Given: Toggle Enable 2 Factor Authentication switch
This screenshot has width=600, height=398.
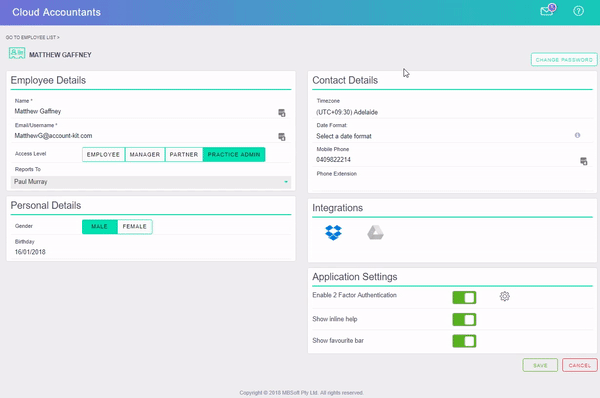Looking at the screenshot, I should pyautogui.click(x=464, y=297).
